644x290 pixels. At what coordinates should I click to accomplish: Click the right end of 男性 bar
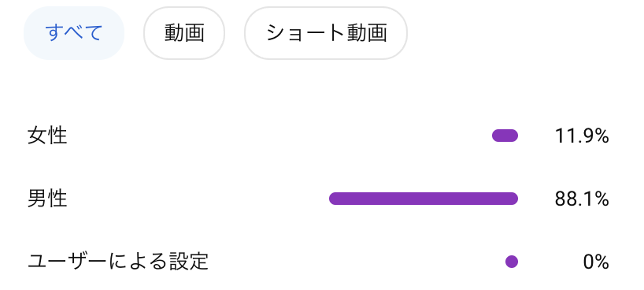click(512, 199)
